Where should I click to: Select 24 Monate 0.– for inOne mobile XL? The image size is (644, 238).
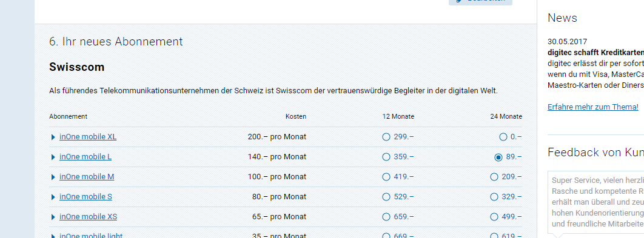(503, 137)
